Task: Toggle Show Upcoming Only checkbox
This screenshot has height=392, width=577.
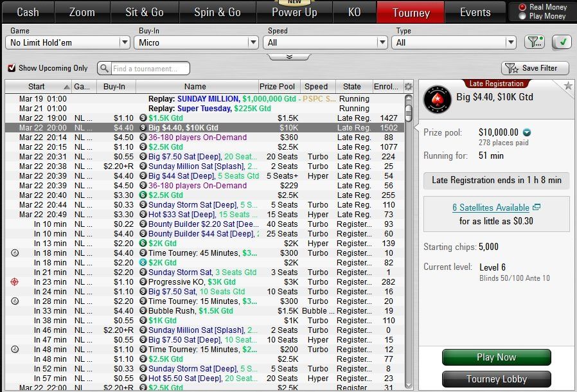Action: click(12, 67)
